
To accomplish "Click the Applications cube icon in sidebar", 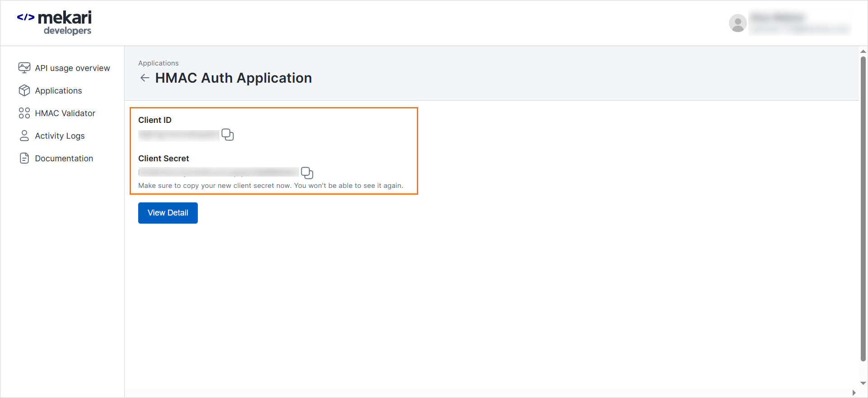I will (x=24, y=90).
